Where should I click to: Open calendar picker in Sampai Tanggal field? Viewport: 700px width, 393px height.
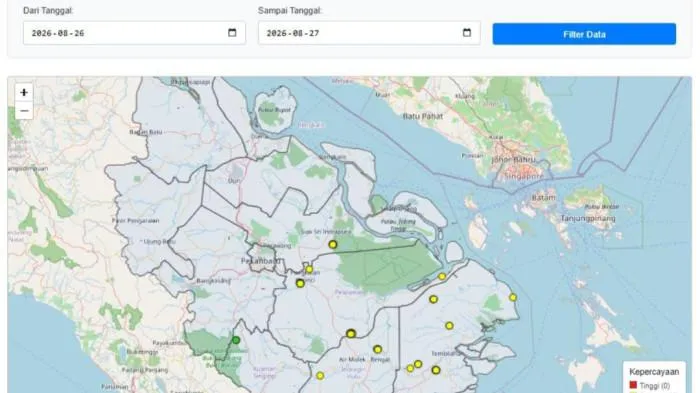pyautogui.click(x=467, y=33)
